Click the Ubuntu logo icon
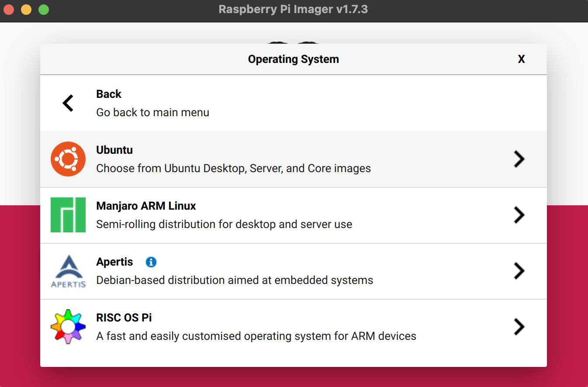Image resolution: width=588 pixels, height=387 pixels. [x=68, y=159]
